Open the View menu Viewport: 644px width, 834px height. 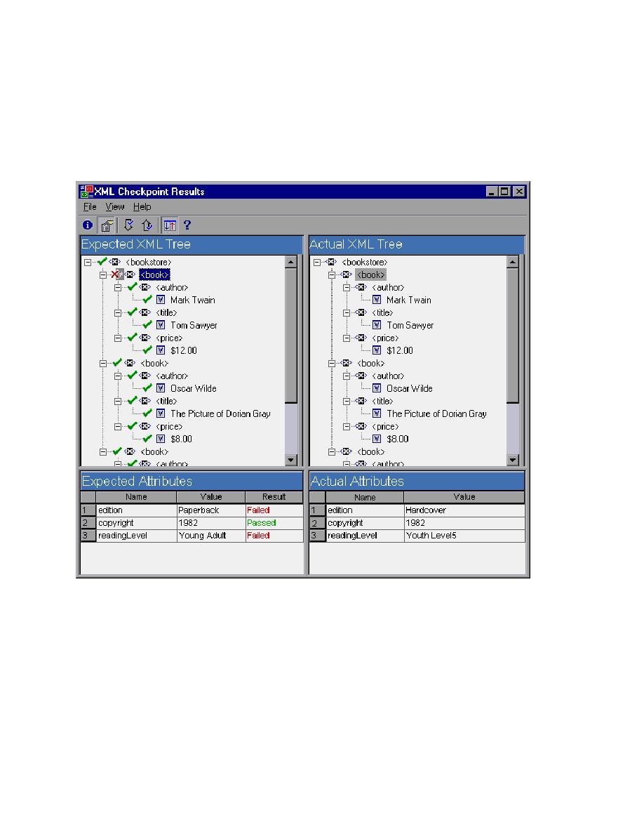tap(114, 207)
